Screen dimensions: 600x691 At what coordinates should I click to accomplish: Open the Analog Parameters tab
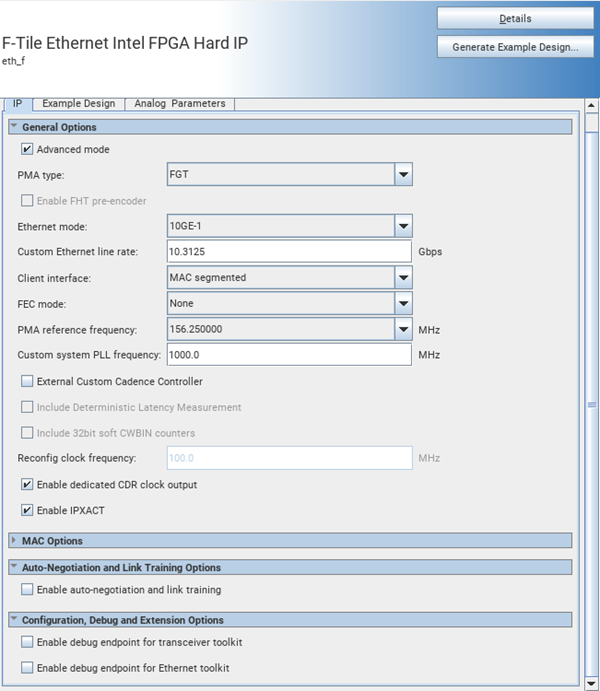click(x=180, y=104)
